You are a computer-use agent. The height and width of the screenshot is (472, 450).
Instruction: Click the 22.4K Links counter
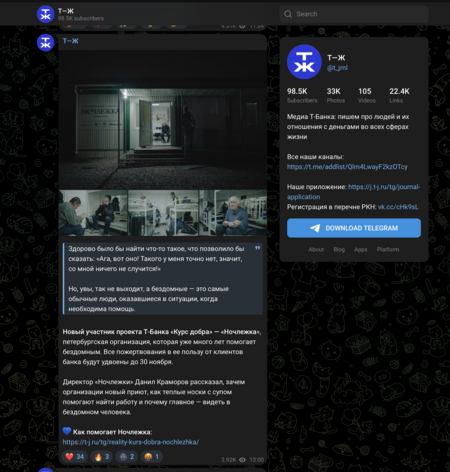[399, 95]
